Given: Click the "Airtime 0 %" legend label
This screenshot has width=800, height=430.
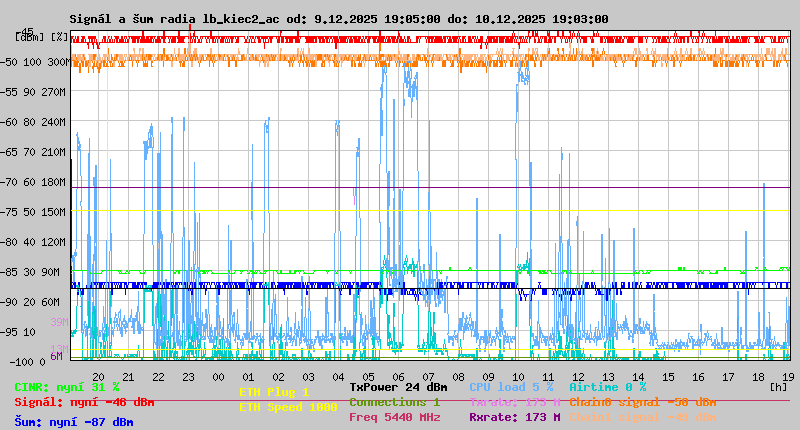Looking at the screenshot, I should [607, 386].
